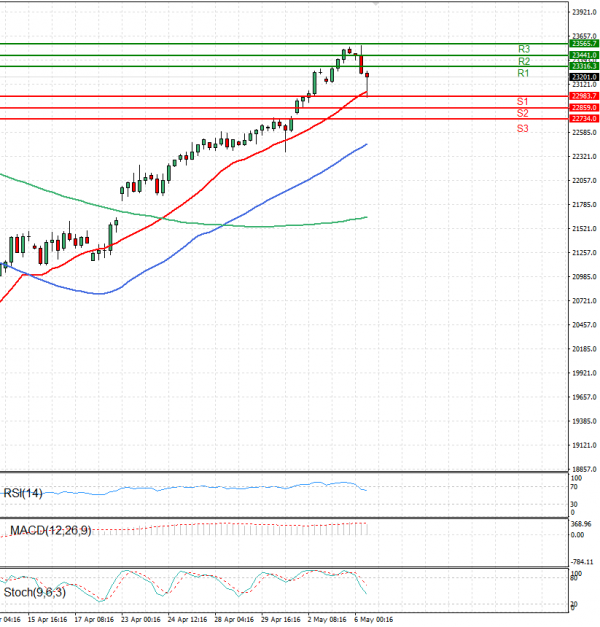Screen dimensions: 600x627
Task: Click the 22585.0 axis value
Action: (584, 132)
